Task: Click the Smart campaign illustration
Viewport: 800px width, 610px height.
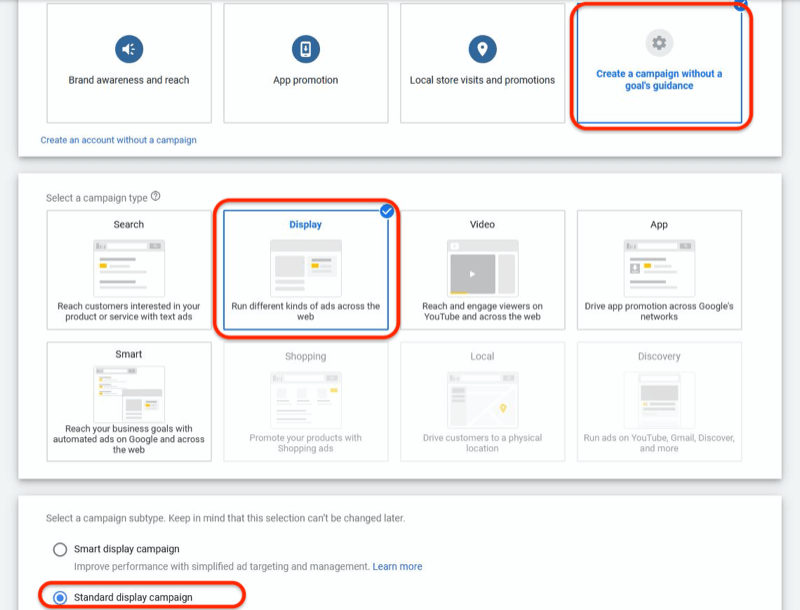Action: click(x=129, y=394)
